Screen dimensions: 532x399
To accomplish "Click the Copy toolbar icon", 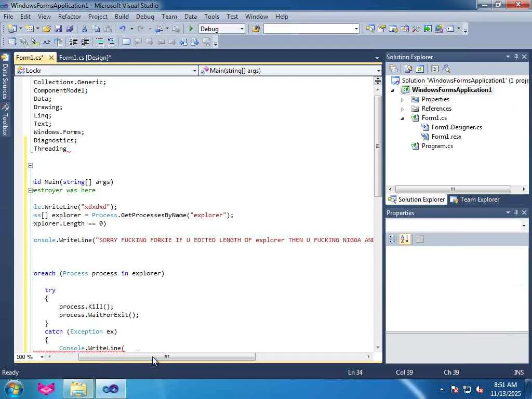I will tap(96, 29).
